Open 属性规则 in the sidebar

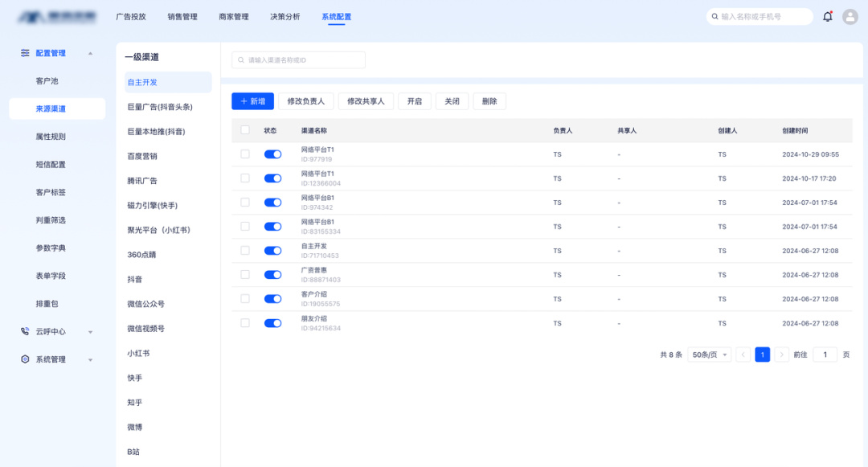pos(51,137)
